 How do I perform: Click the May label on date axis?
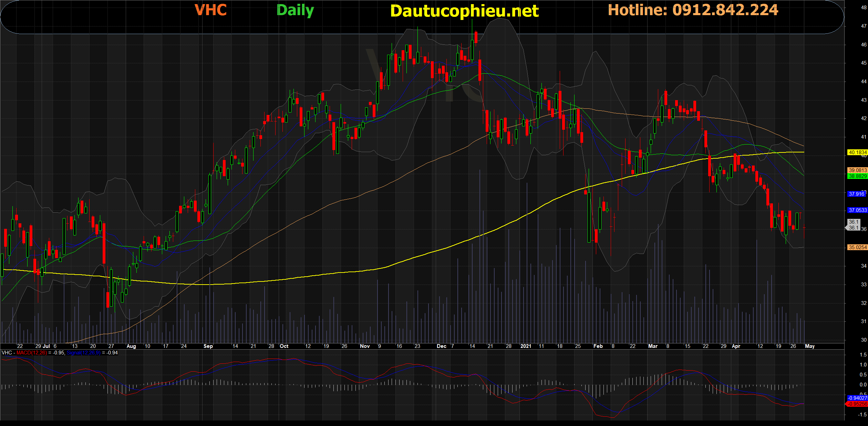(809, 346)
